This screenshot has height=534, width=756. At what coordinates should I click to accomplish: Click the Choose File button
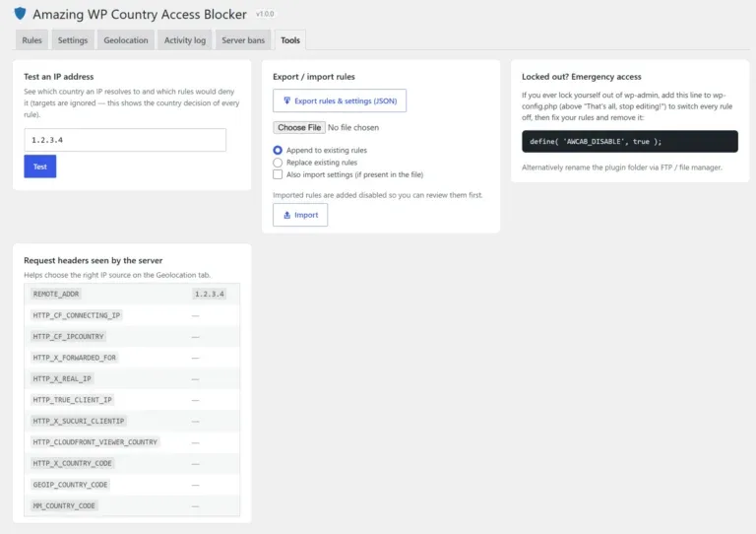(x=299, y=127)
